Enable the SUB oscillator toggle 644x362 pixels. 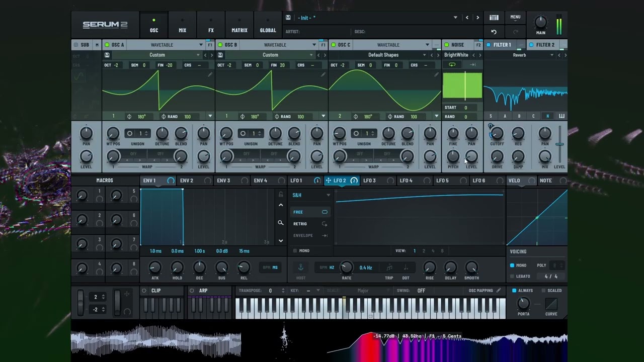(76, 45)
